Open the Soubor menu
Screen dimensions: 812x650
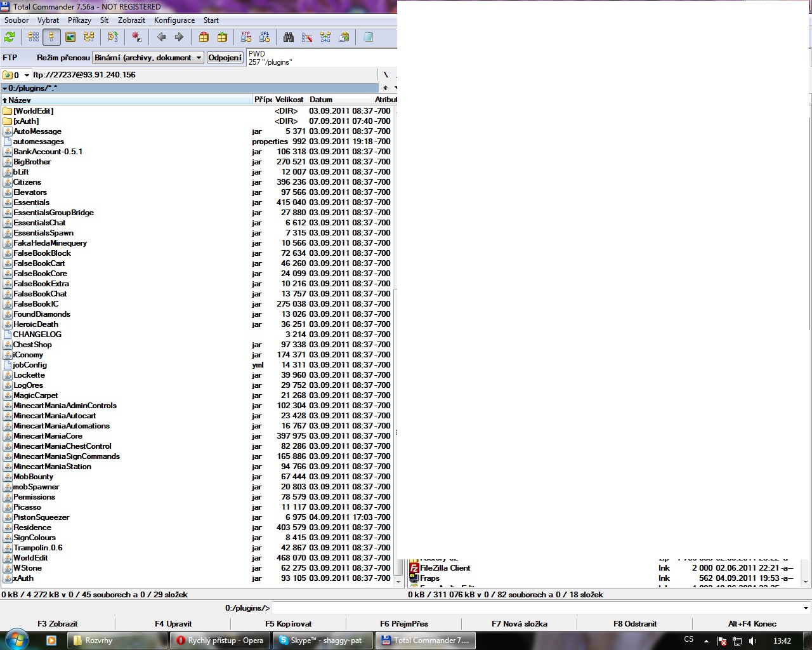[16, 20]
